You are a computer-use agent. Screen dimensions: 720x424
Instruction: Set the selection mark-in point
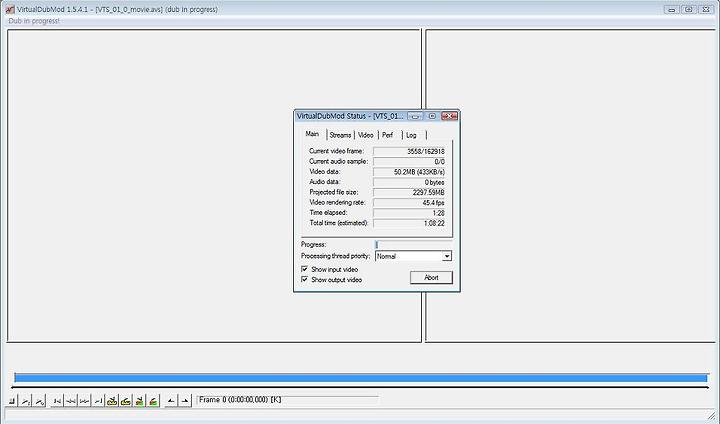point(170,401)
